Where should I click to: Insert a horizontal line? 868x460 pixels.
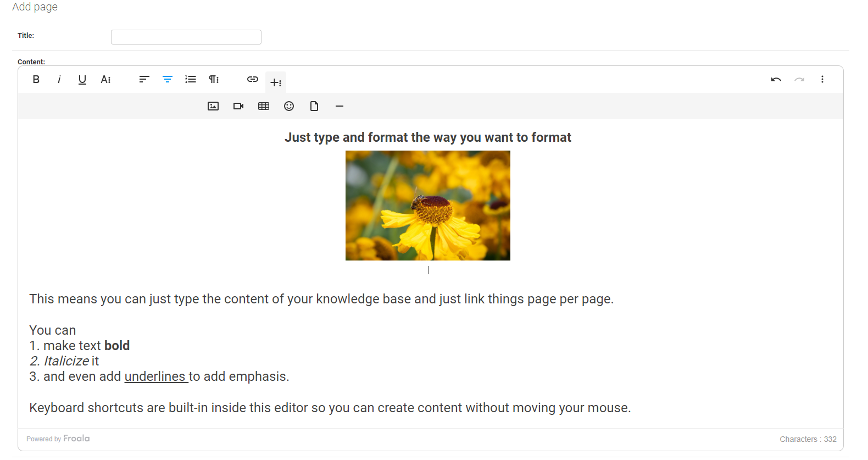340,106
